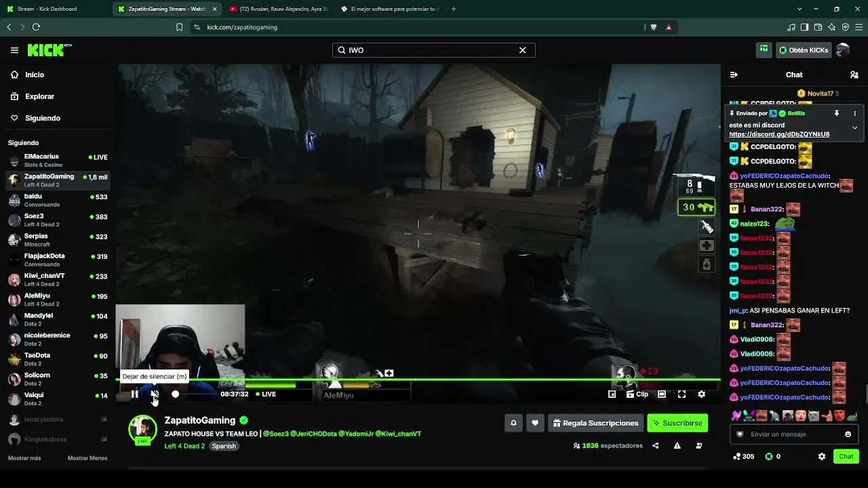
Task: Share the stream with the share icon
Action: click(x=655, y=445)
